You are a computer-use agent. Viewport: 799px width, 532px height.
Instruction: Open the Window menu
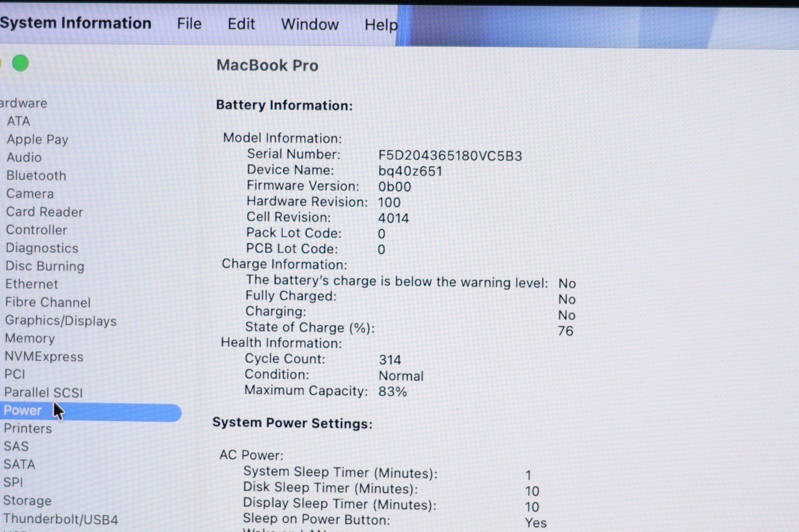click(x=310, y=24)
